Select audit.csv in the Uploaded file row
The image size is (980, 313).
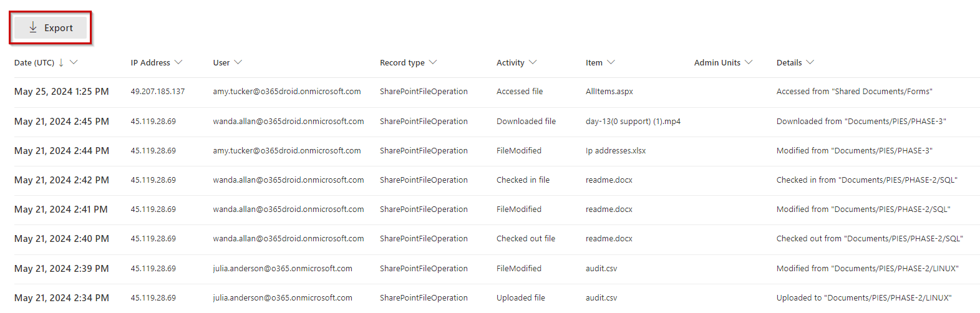(x=601, y=298)
